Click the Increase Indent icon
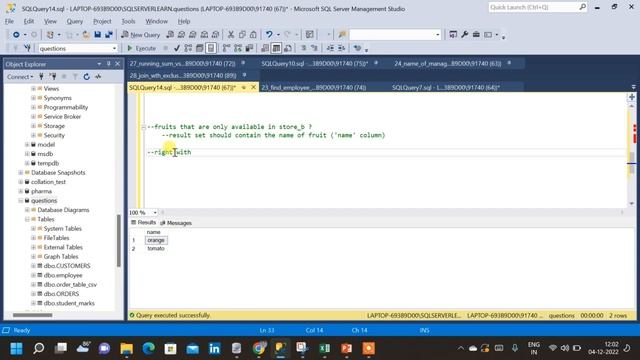Image resolution: width=640 pixels, height=360 pixels. (x=342, y=48)
